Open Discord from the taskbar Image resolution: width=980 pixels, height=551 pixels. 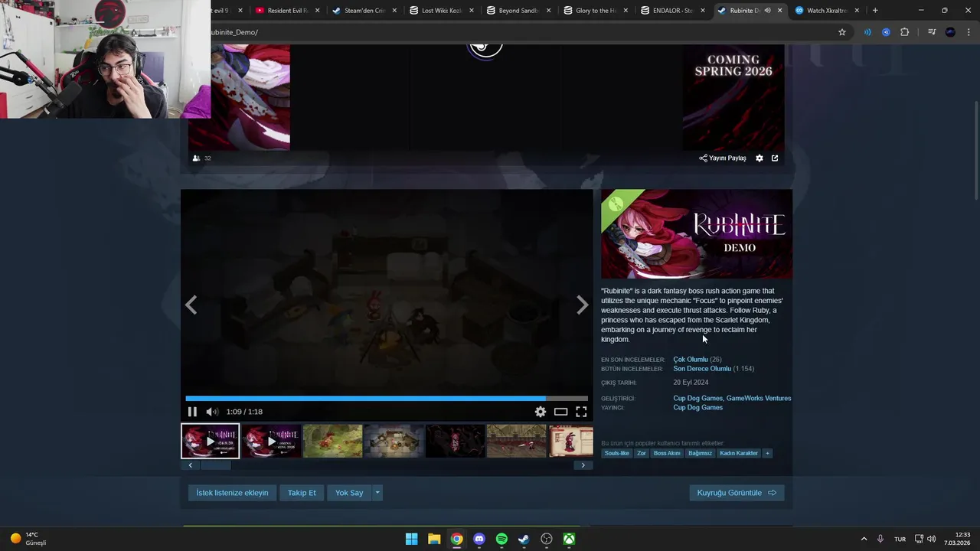pos(479,539)
